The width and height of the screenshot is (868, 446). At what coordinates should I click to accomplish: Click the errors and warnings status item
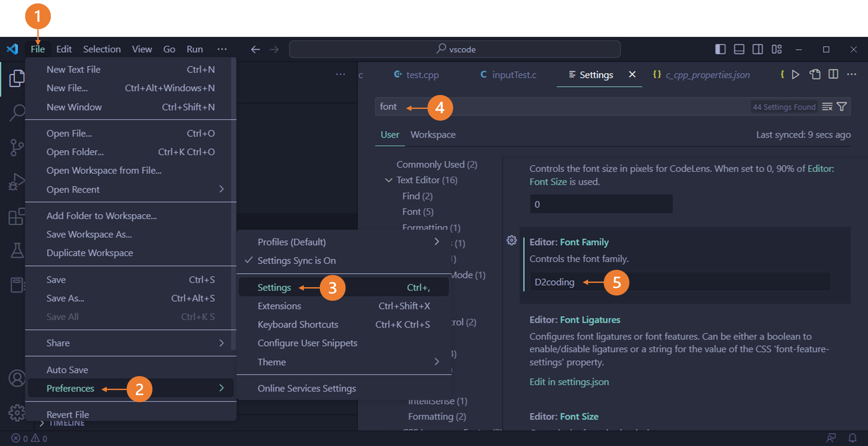tap(29, 438)
